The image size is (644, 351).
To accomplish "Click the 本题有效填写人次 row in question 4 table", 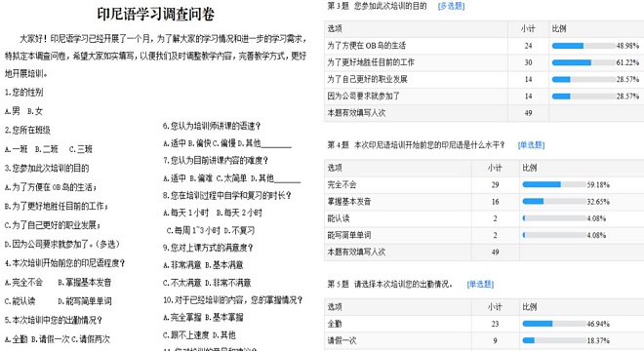I will (484, 253).
